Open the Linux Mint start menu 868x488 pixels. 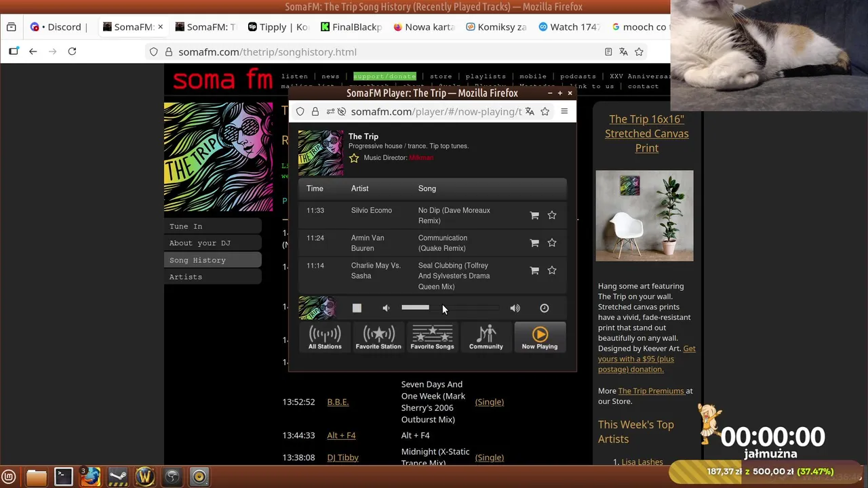point(9,477)
